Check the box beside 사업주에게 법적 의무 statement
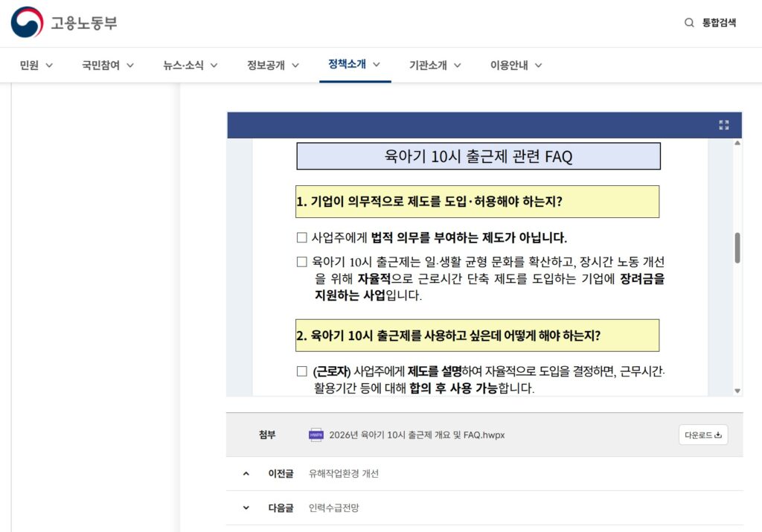This screenshot has width=762, height=532. coord(302,237)
